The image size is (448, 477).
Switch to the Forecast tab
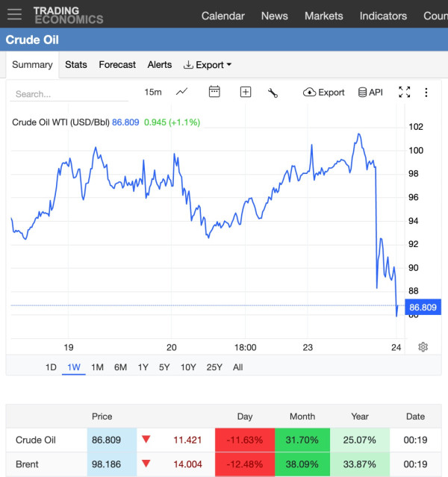(x=117, y=65)
